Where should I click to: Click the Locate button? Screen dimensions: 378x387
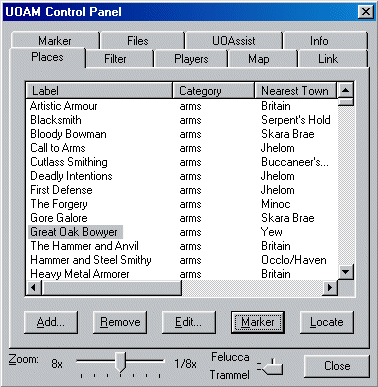click(x=327, y=322)
